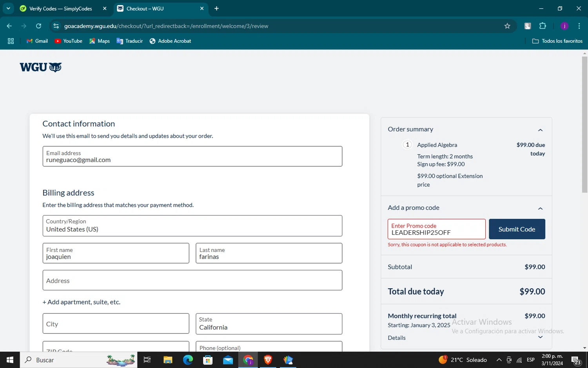The width and height of the screenshot is (588, 368).
Task: Close the Verify Codes — SimplyCodes tab
Action: (x=105, y=8)
